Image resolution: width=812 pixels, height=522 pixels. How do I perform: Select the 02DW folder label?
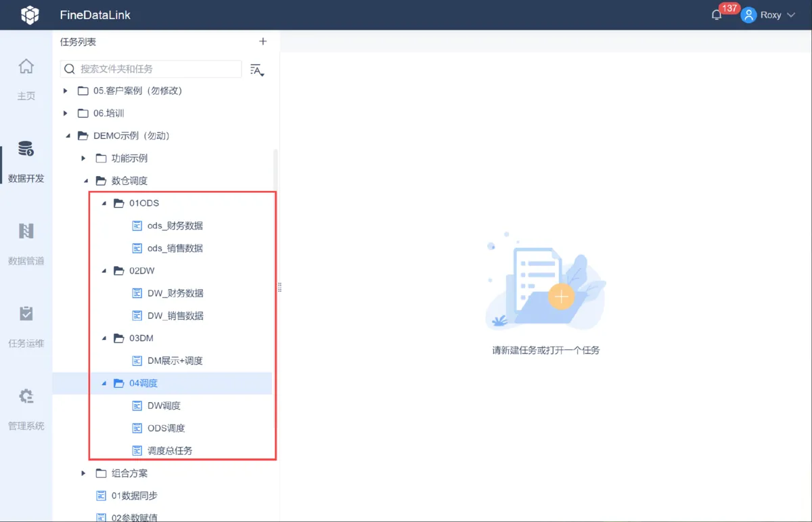coord(142,271)
